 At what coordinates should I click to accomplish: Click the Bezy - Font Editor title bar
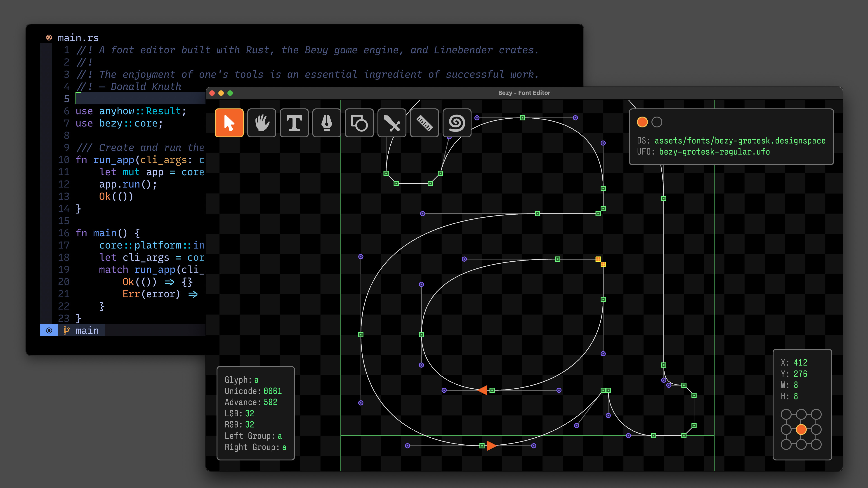pos(524,93)
